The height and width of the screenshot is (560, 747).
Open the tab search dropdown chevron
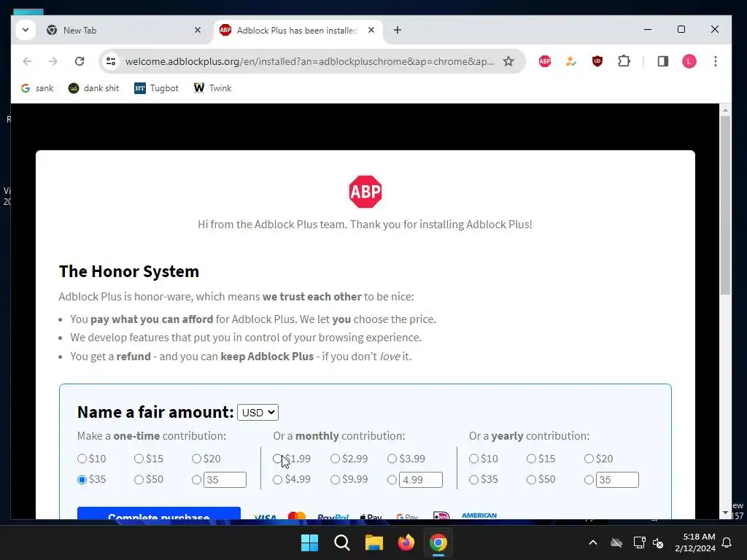[26, 30]
